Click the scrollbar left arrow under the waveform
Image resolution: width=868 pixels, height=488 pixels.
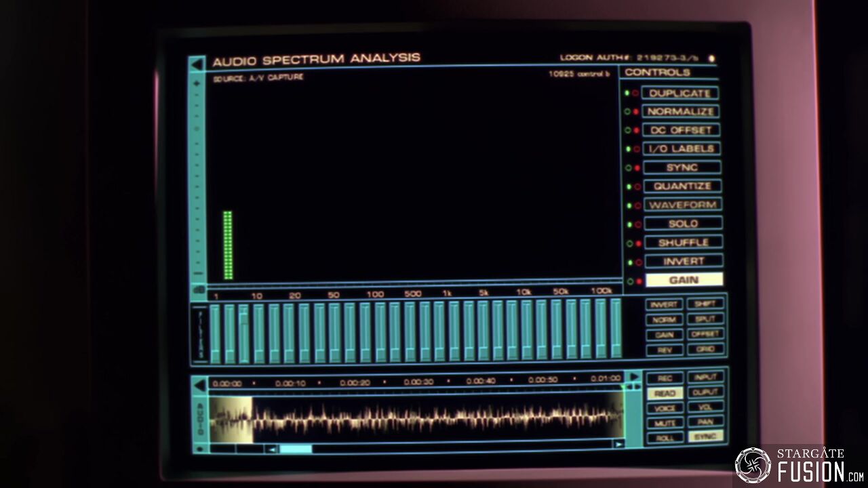(272, 449)
